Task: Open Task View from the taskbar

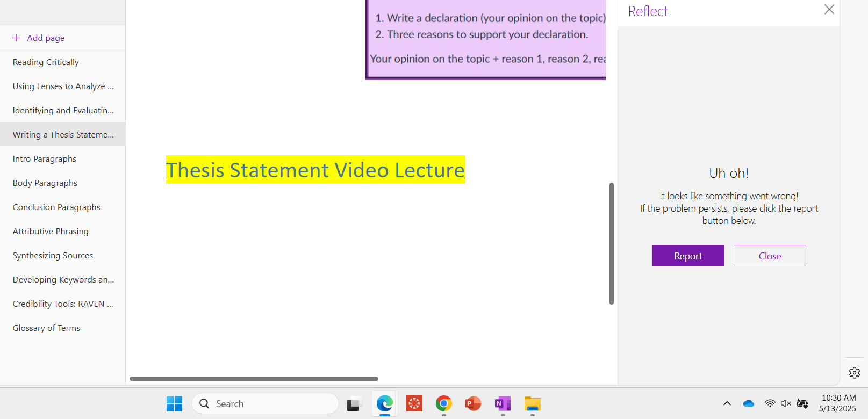Action: 354,403
